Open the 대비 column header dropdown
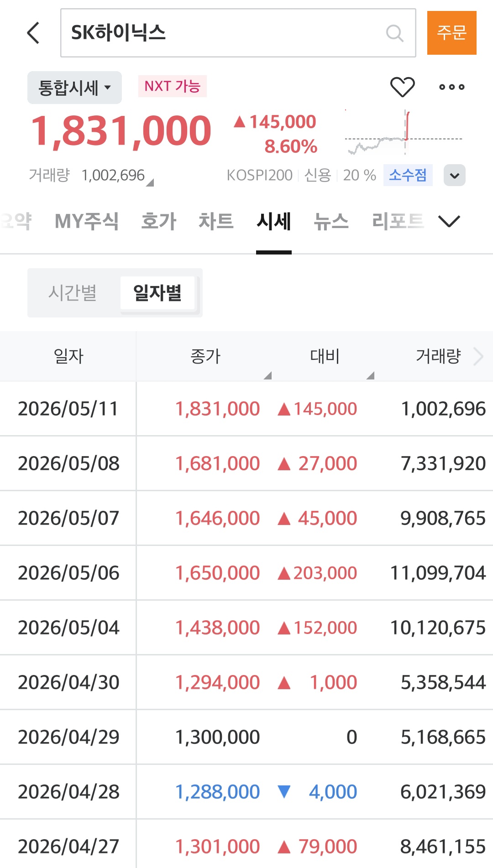The image size is (493, 868). click(x=325, y=356)
